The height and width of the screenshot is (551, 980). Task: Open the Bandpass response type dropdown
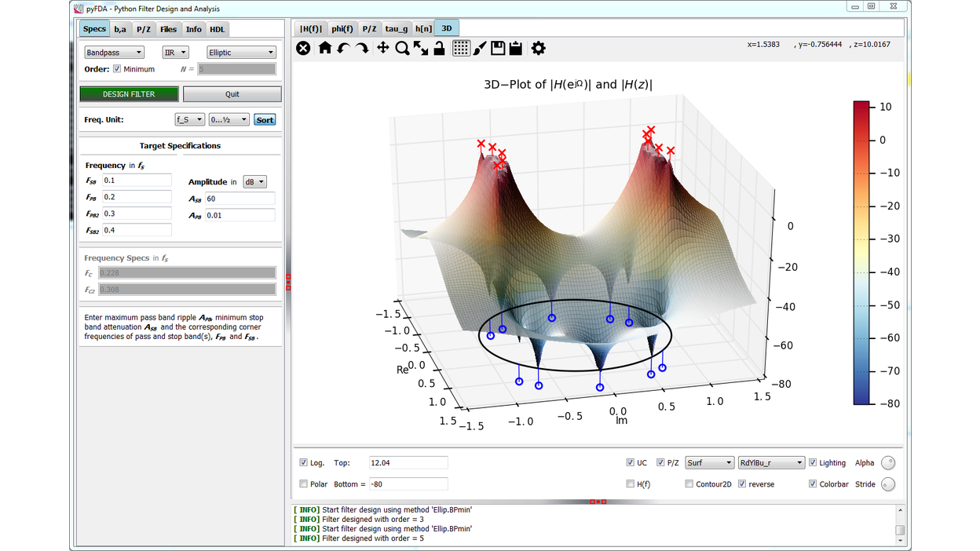tap(115, 53)
